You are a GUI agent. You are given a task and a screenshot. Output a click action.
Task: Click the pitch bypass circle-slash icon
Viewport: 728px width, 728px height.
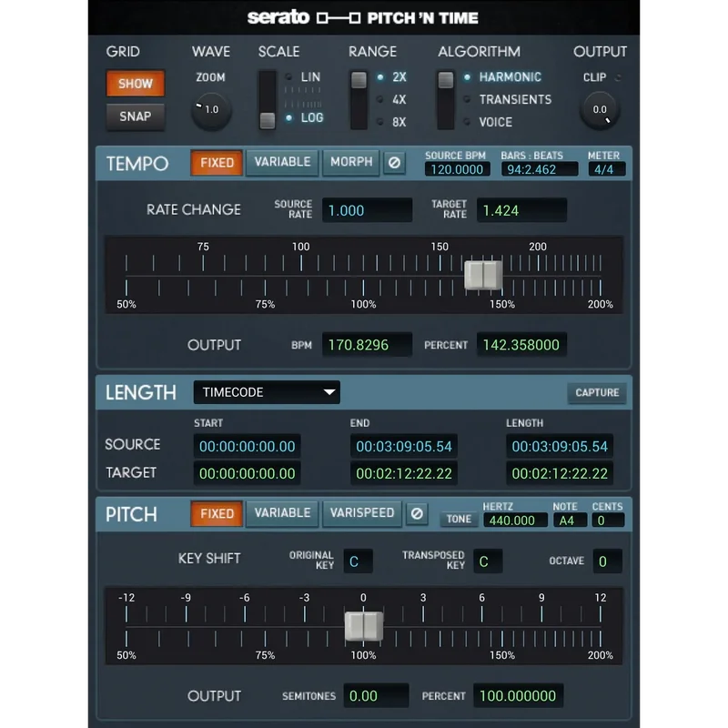(417, 514)
